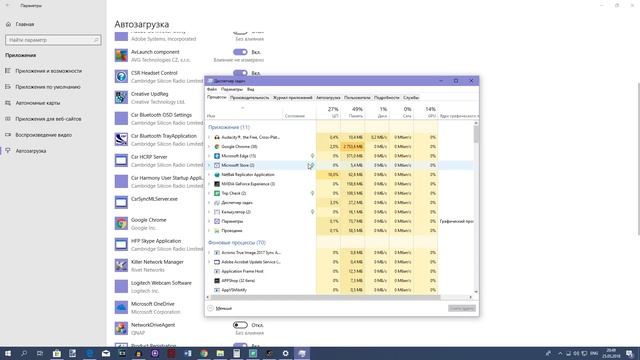Click the NetBak Replicator Application icon
This screenshot has height=360, width=640.
(x=217, y=175)
